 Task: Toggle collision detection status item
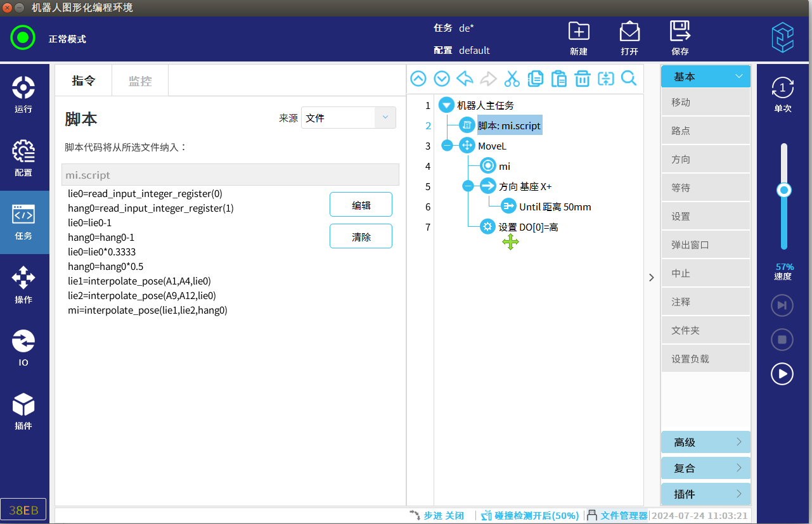click(531, 516)
